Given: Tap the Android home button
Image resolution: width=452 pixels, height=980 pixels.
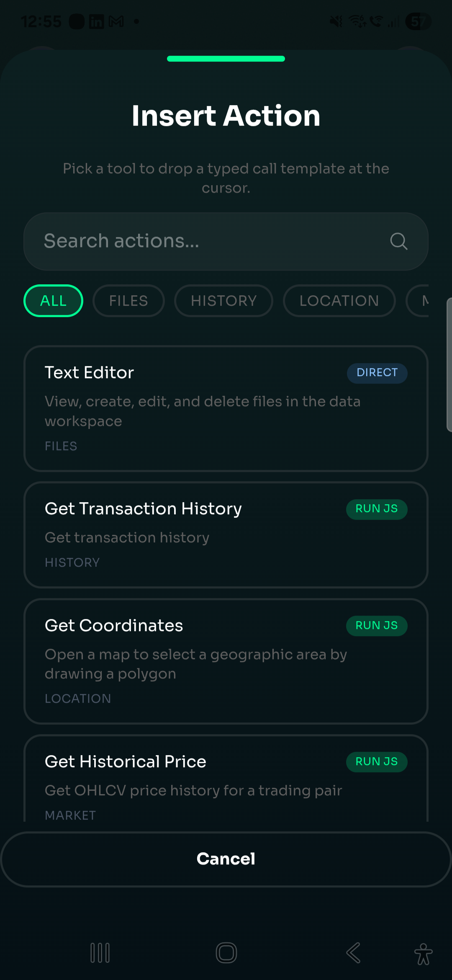Looking at the screenshot, I should (226, 953).
